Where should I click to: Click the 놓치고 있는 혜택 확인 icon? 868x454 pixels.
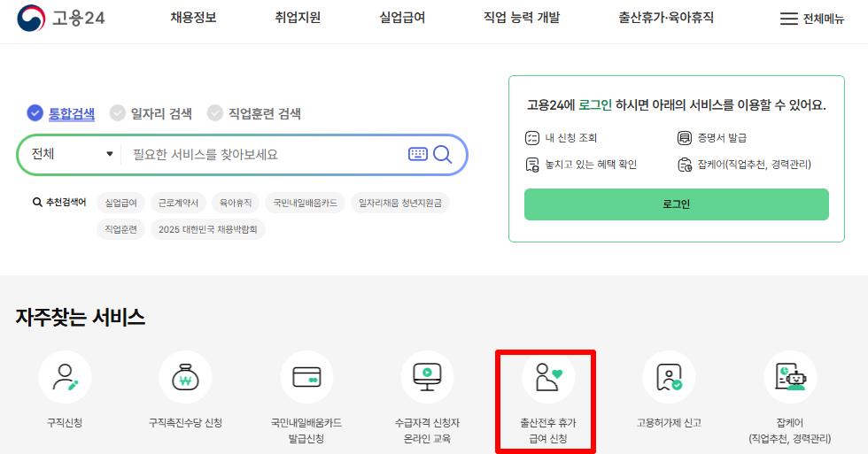pyautogui.click(x=532, y=165)
